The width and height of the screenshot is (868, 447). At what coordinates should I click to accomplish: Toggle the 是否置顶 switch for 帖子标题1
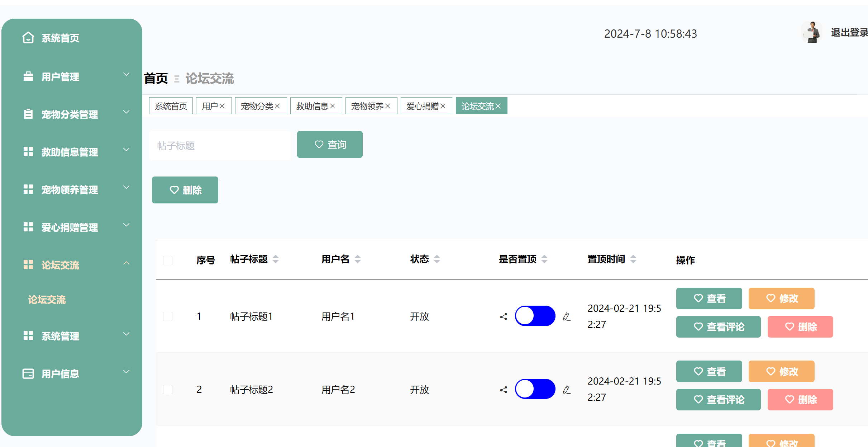pos(535,316)
